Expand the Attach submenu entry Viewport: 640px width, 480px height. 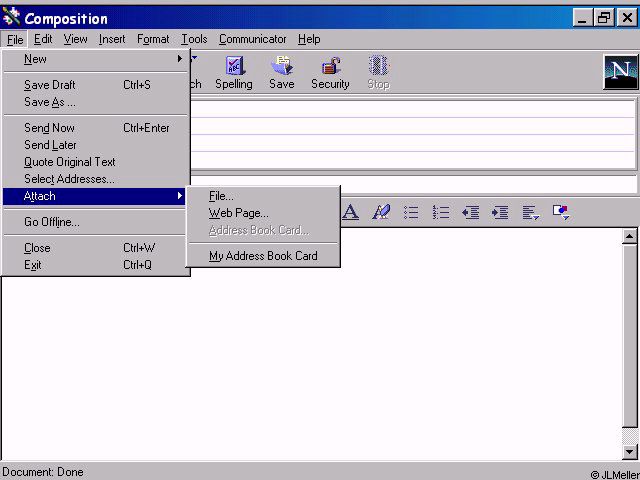point(95,196)
